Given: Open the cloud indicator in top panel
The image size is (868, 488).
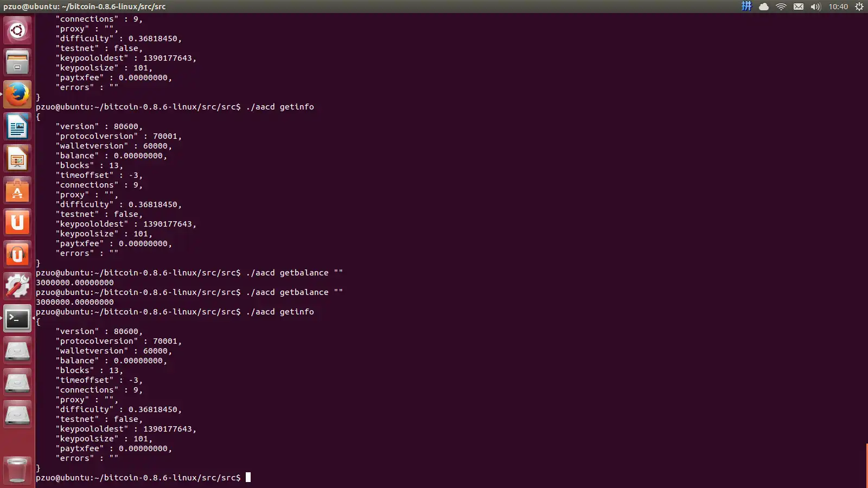Looking at the screenshot, I should point(764,7).
